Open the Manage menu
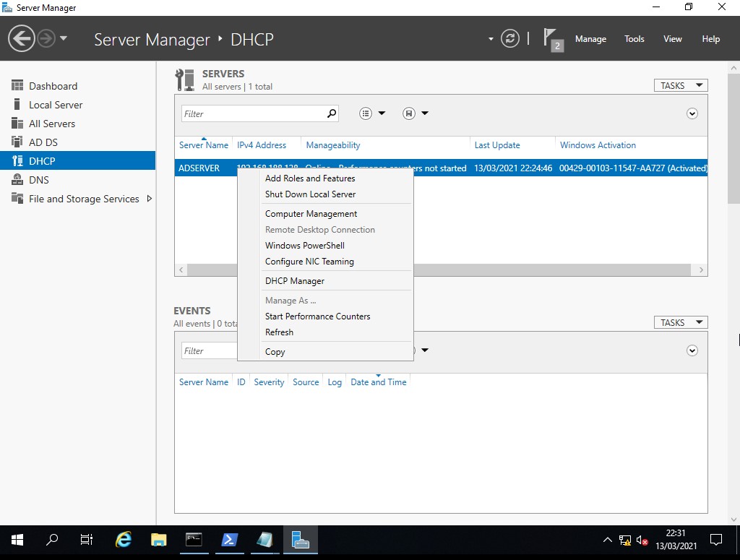This screenshot has width=740, height=560. 590,39
